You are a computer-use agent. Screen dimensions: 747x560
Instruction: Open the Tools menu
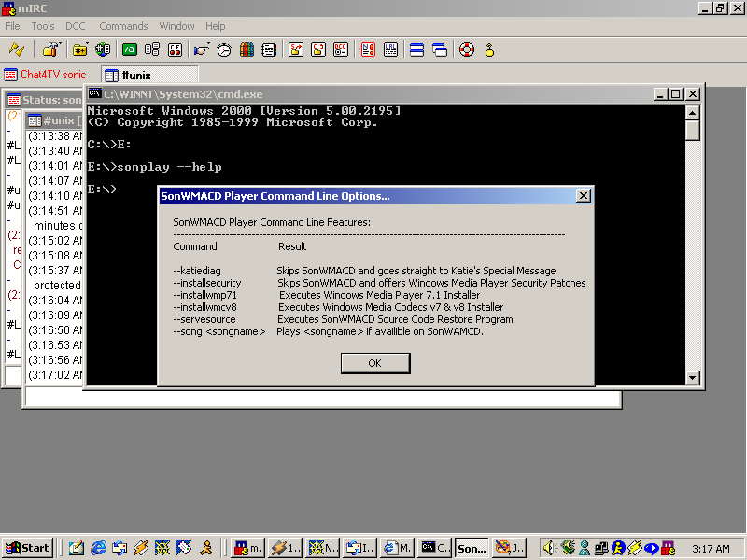coord(43,26)
